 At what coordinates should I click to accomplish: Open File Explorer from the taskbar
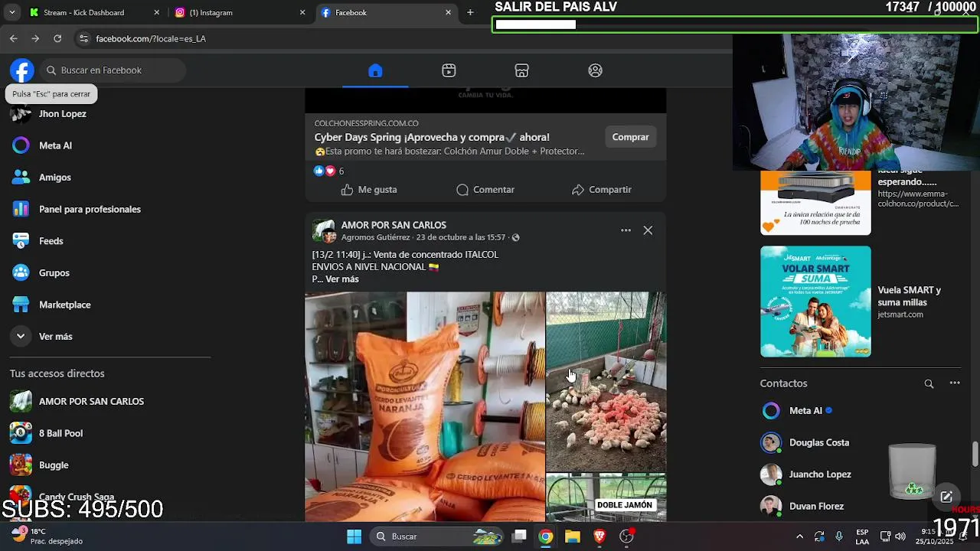573,536
